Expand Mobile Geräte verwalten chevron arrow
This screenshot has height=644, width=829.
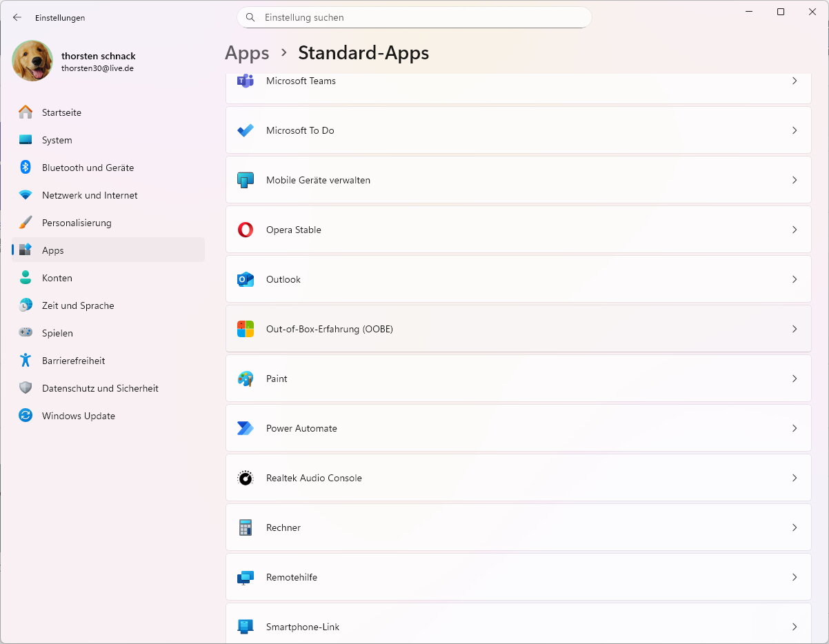pyautogui.click(x=795, y=180)
